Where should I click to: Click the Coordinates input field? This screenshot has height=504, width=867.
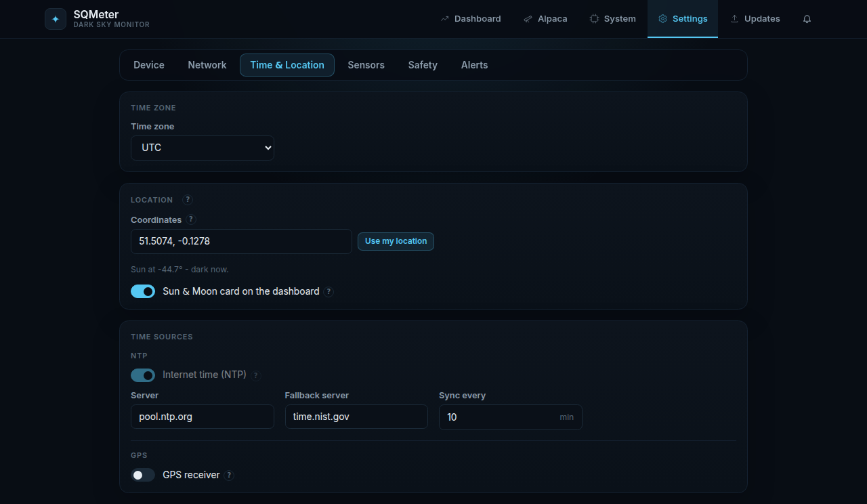[x=241, y=241]
